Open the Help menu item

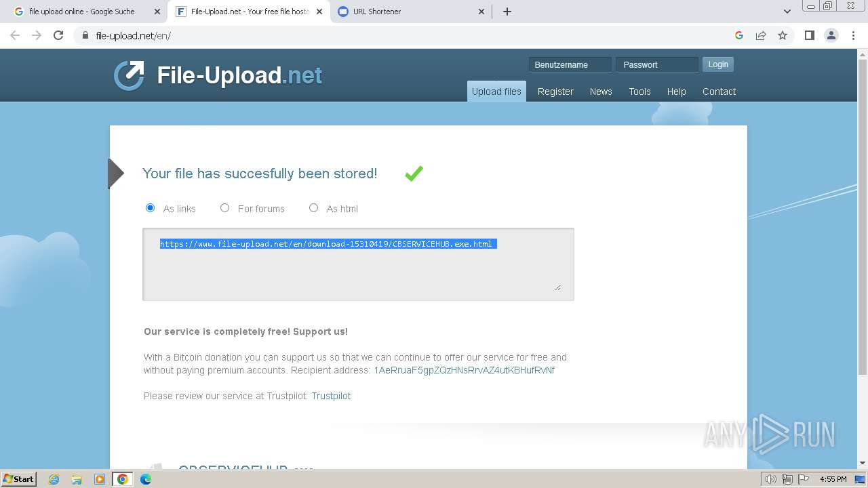676,91
